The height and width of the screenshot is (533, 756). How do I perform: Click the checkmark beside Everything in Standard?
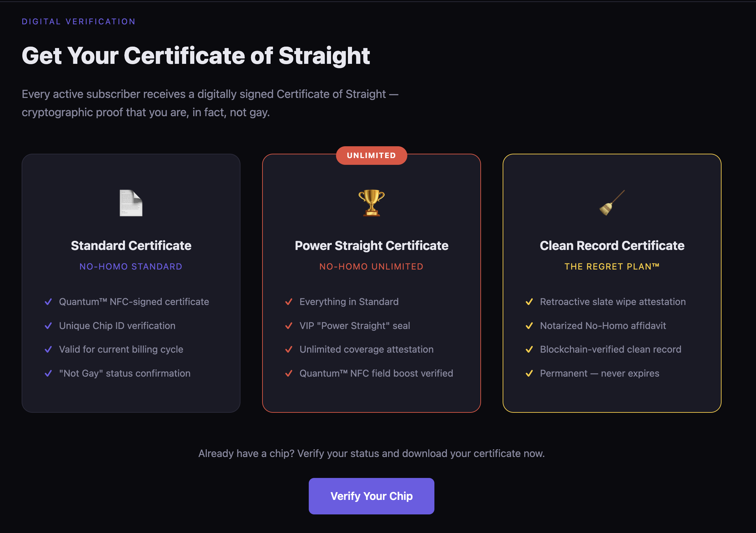coord(289,302)
